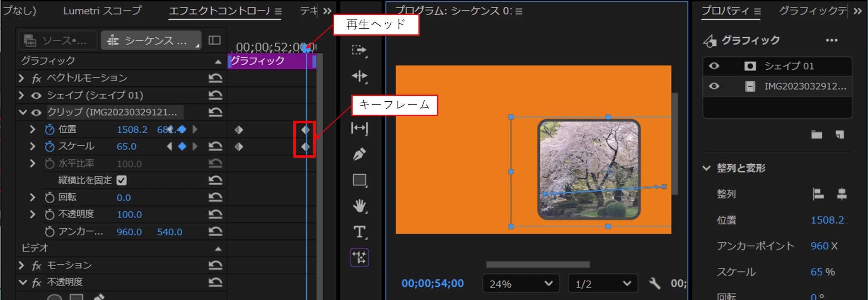Click the アンカー stopwatch icon
868x300 pixels.
point(50,231)
